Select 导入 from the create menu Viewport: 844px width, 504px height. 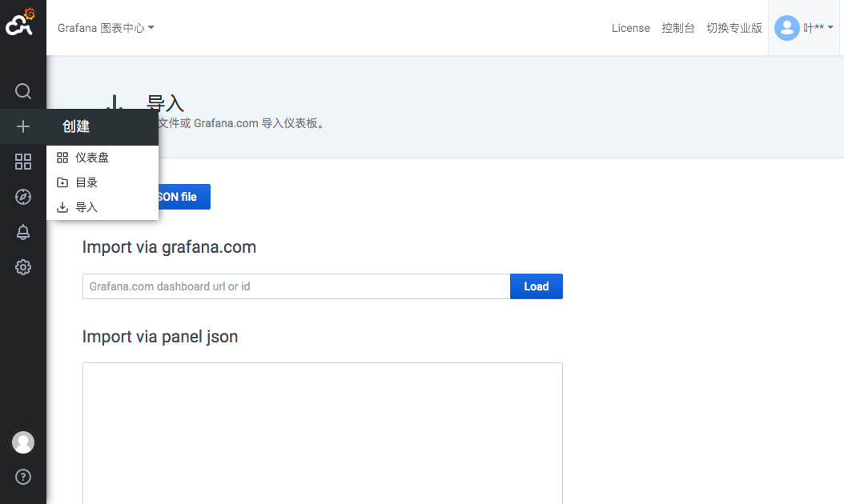[102, 207]
